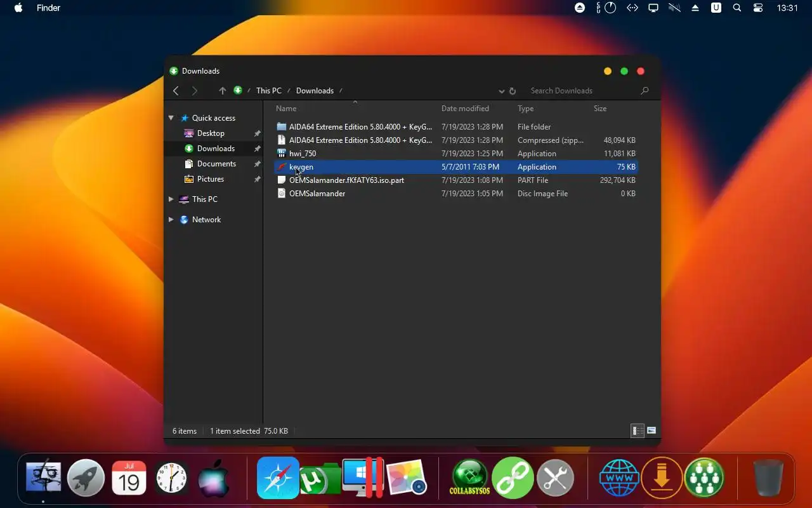Launch Safari from the dock
812x508 pixels.
pyautogui.click(x=278, y=478)
